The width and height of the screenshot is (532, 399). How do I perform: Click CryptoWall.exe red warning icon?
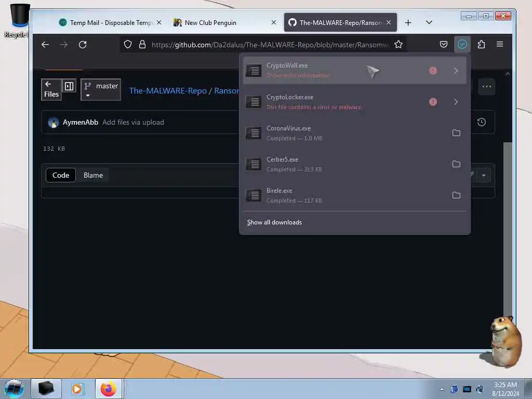tap(433, 71)
